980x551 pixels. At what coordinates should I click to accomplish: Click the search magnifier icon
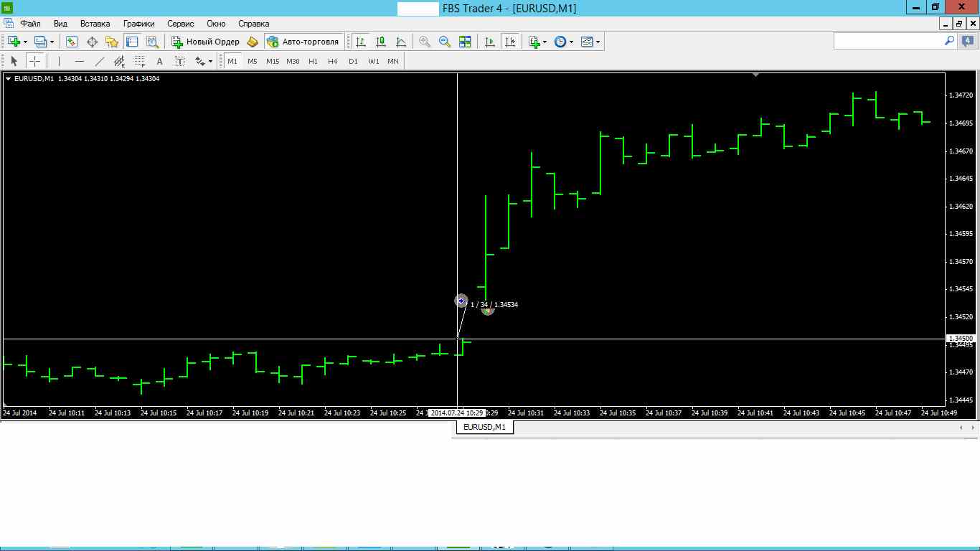[949, 42]
